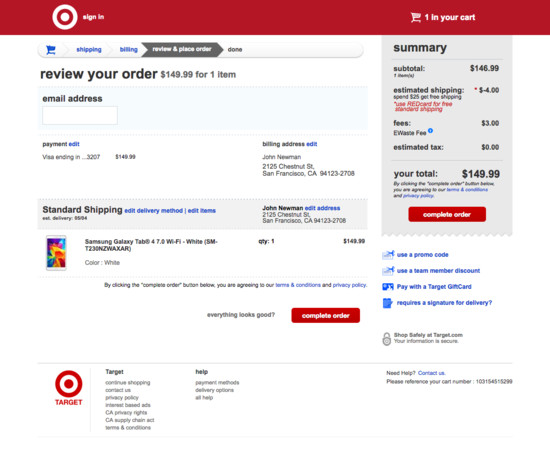Viewport: 550px width, 468px height.
Task: Click the Target GiftCard icon
Action: (x=388, y=287)
